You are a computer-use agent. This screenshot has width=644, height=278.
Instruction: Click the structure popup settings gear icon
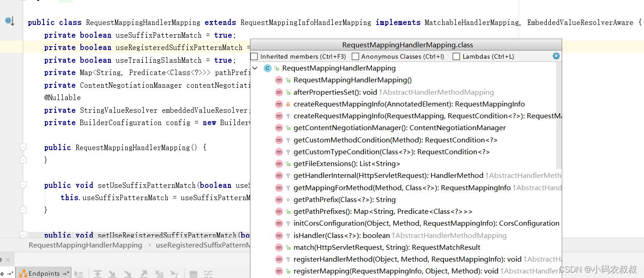point(556,56)
